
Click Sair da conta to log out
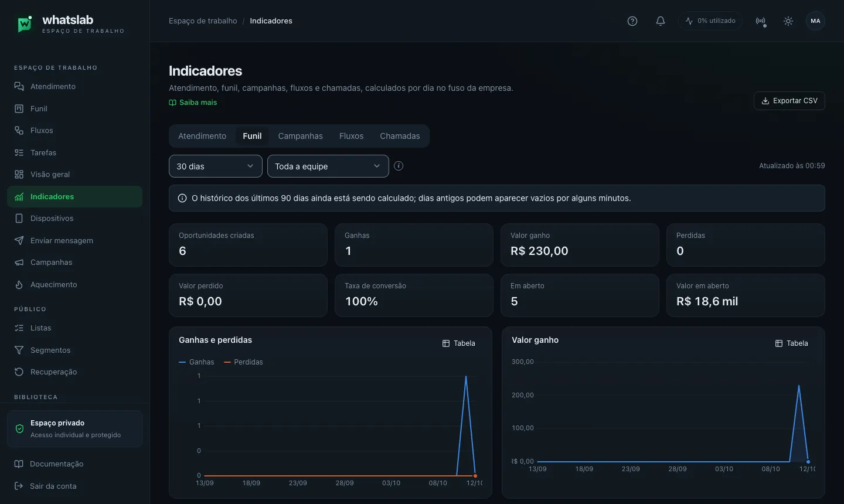coord(74,486)
